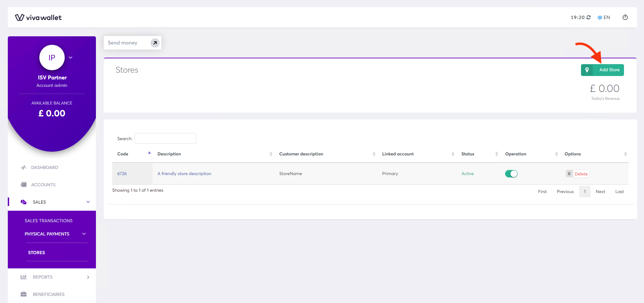Image resolution: width=644 pixels, height=303 pixels.
Task: Click the Send money button
Action: click(133, 43)
